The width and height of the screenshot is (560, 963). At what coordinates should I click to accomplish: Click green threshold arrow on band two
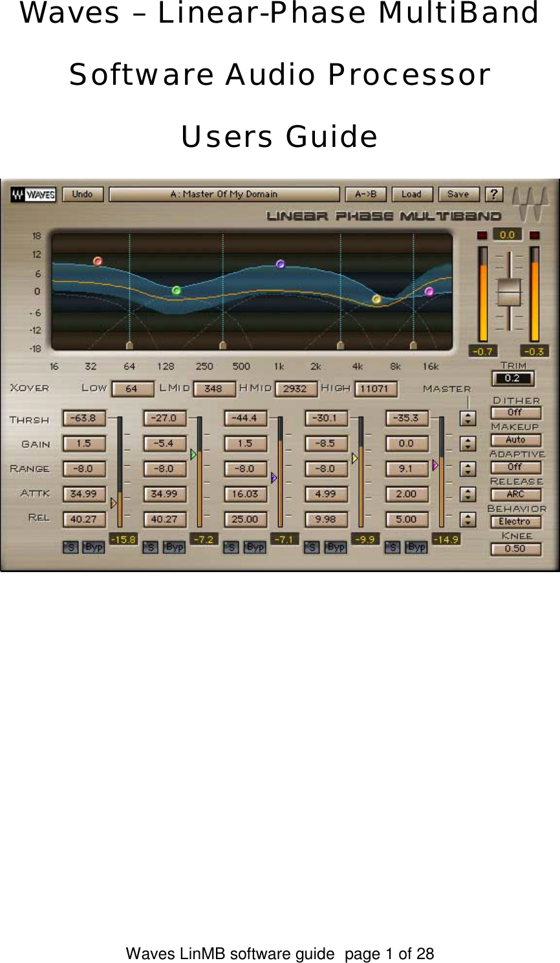pos(193,455)
